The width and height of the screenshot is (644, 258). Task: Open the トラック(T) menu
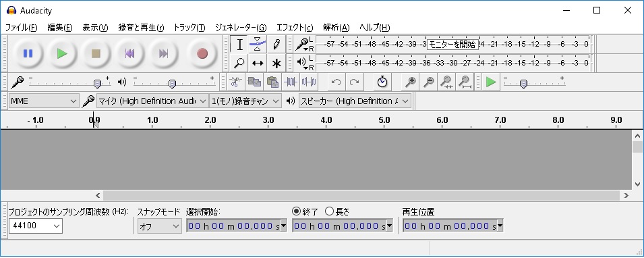point(189,28)
